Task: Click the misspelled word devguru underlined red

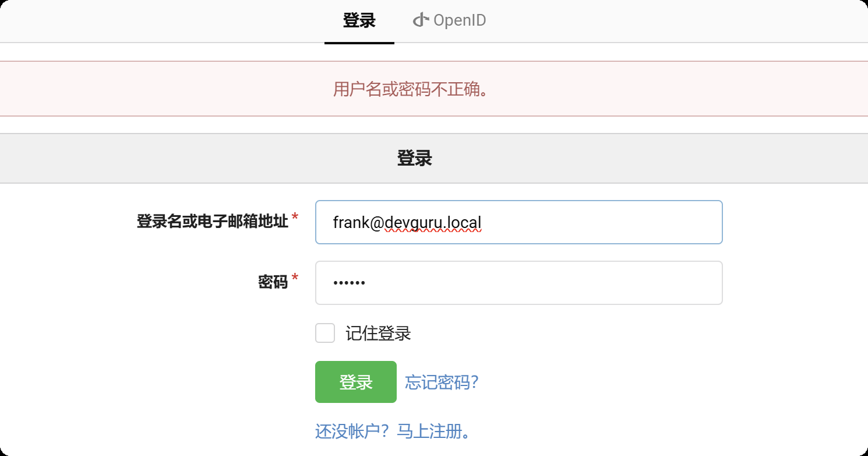Action: click(421, 222)
